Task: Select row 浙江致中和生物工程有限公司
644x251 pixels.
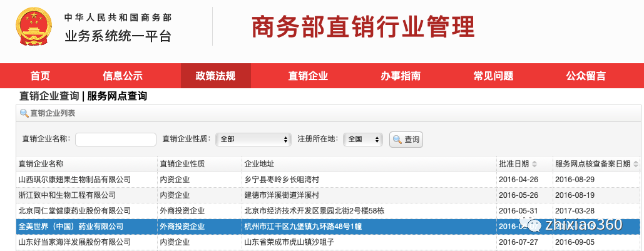Action: [x=328, y=195]
